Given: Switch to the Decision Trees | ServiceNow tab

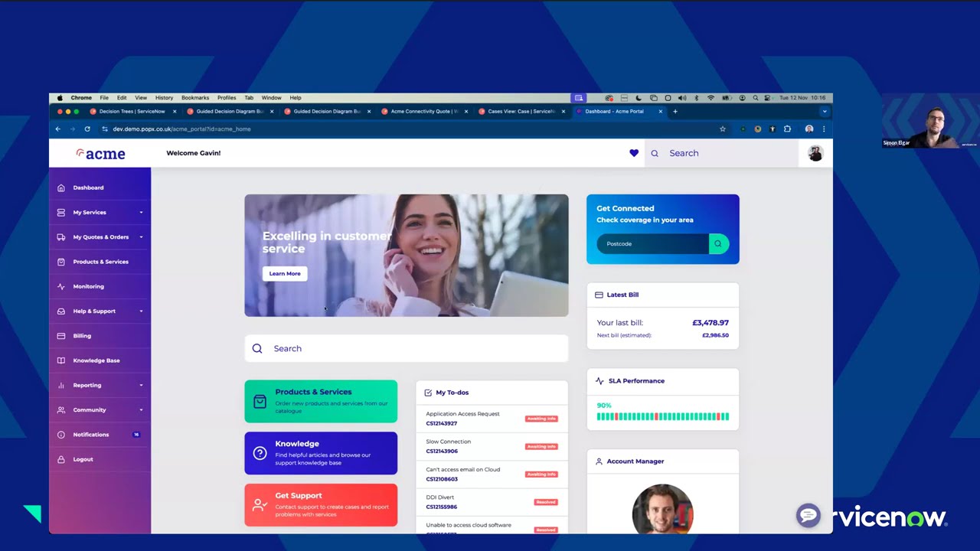Looking at the screenshot, I should (x=133, y=112).
